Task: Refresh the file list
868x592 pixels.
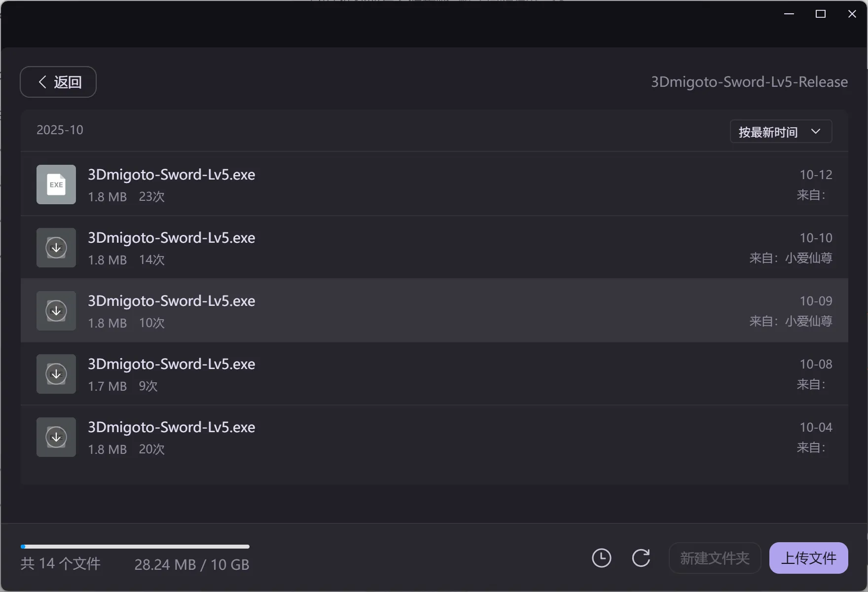Action: pos(641,558)
